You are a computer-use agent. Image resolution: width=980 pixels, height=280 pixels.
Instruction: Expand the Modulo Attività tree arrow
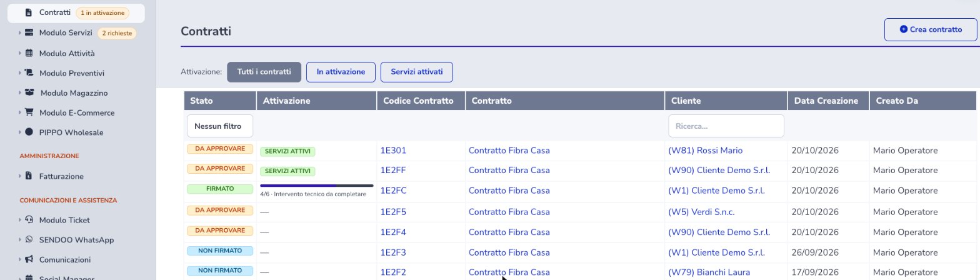point(19,53)
